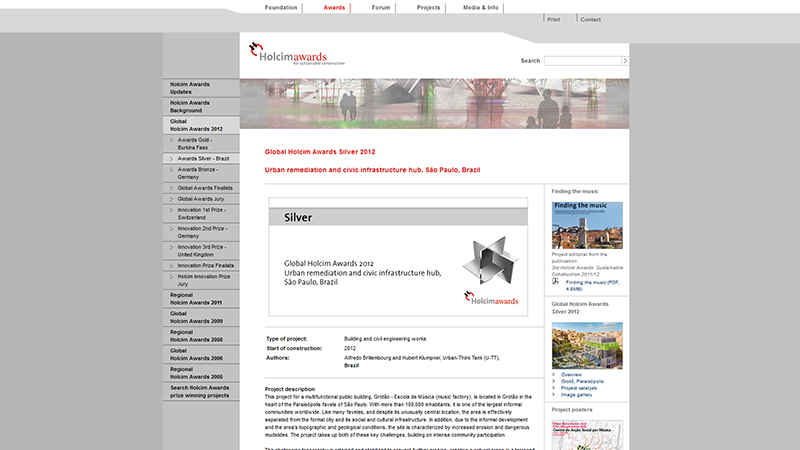Viewport: 800px width, 450px height.
Task: Open the Contact page link
Action: 590,19
